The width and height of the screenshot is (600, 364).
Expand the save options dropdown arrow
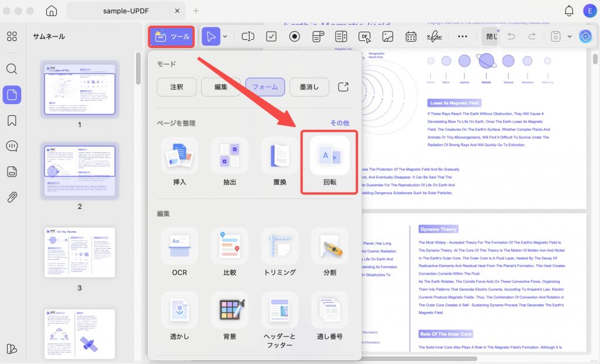570,37
